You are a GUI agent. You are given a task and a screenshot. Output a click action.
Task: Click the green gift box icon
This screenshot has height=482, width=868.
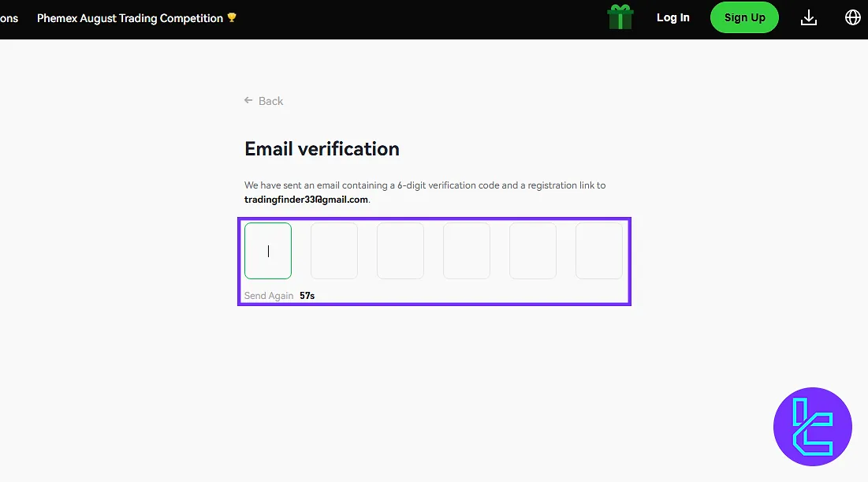[620, 17]
